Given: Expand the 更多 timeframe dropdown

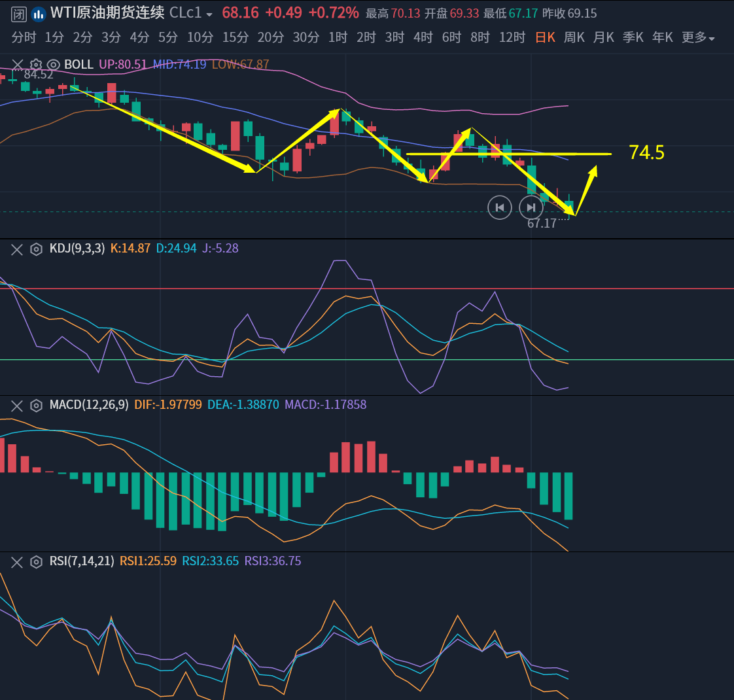Looking at the screenshot, I should 698,37.
